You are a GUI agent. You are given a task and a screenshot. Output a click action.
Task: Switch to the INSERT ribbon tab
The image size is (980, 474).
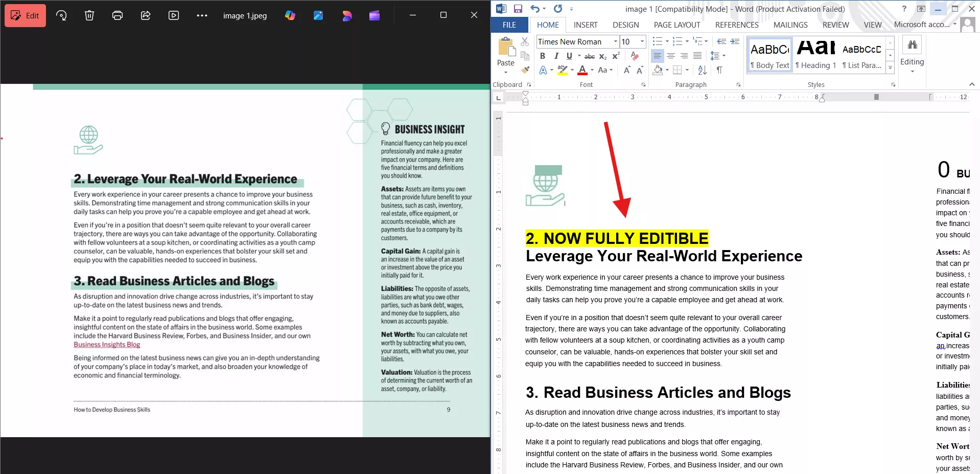585,25
